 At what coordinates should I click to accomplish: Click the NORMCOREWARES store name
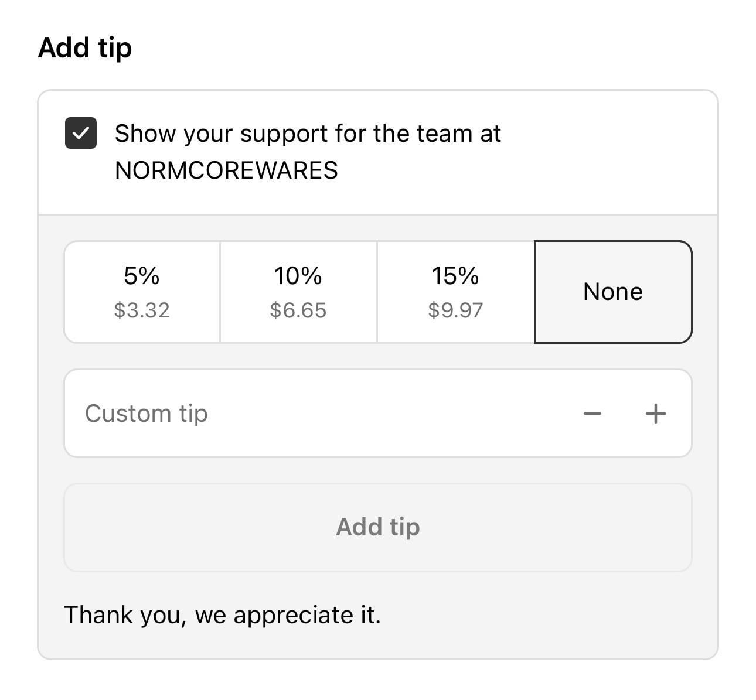pyautogui.click(x=226, y=170)
